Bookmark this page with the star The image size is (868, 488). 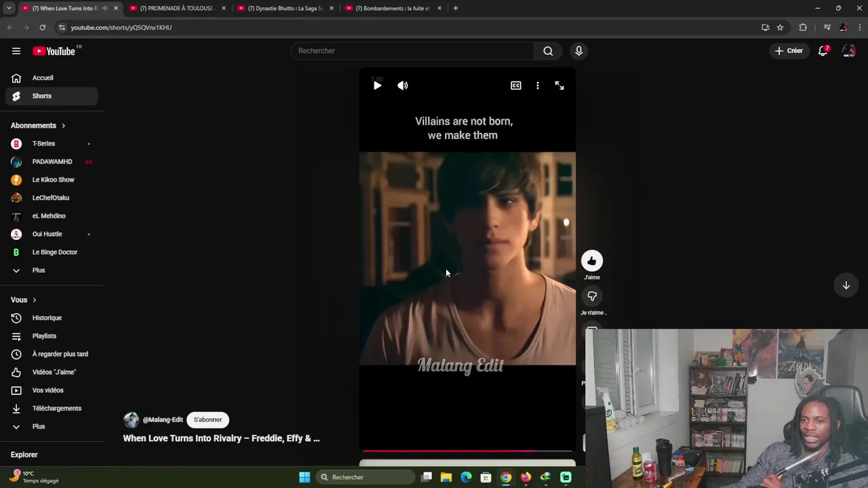[x=780, y=28]
